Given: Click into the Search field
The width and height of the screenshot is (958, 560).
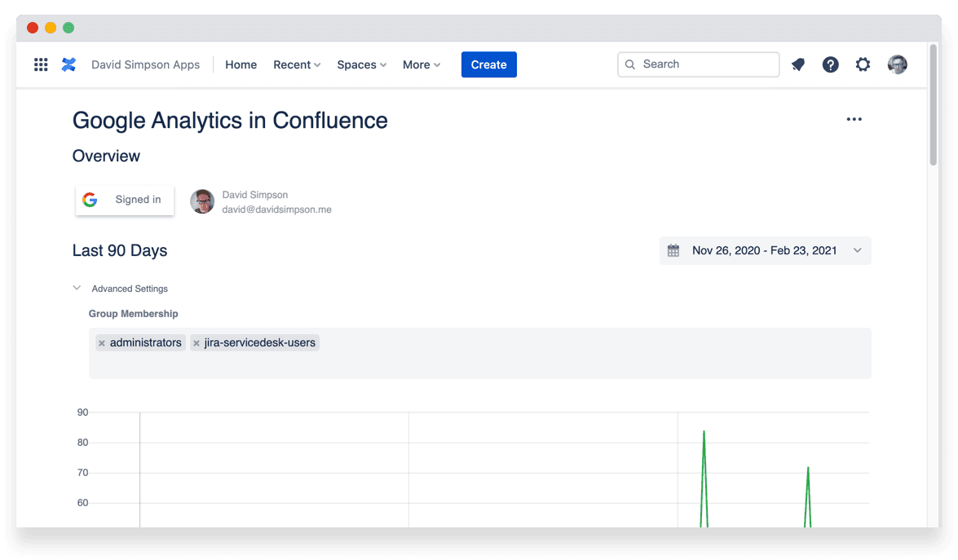Looking at the screenshot, I should tap(699, 64).
